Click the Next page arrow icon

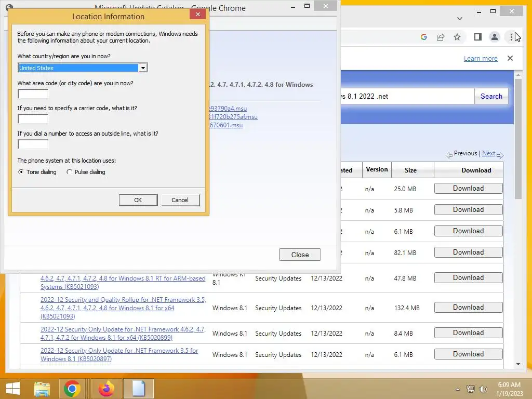(x=500, y=155)
